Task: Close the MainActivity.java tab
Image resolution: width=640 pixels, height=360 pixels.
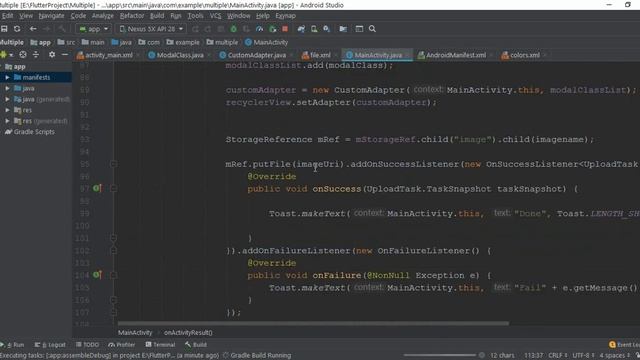Action: (x=407, y=56)
